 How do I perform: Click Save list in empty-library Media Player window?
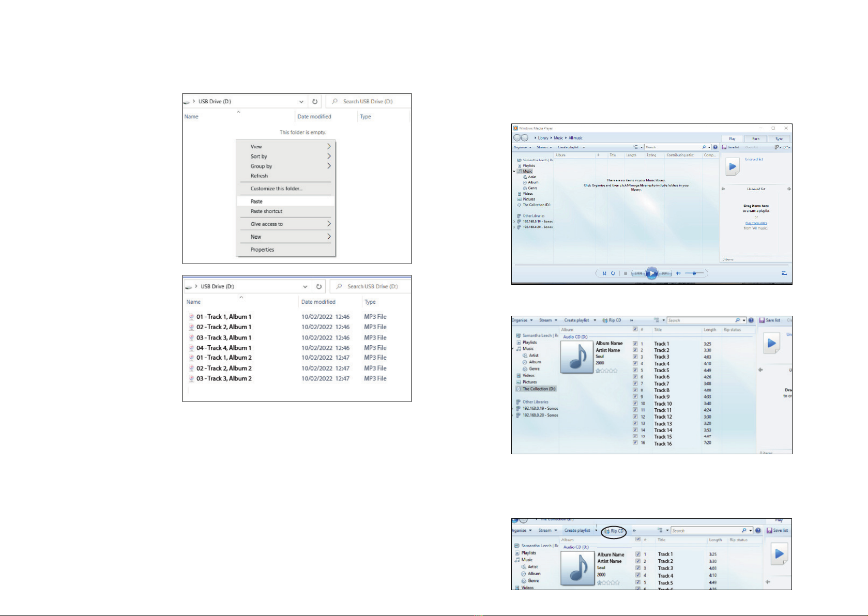tap(731, 147)
